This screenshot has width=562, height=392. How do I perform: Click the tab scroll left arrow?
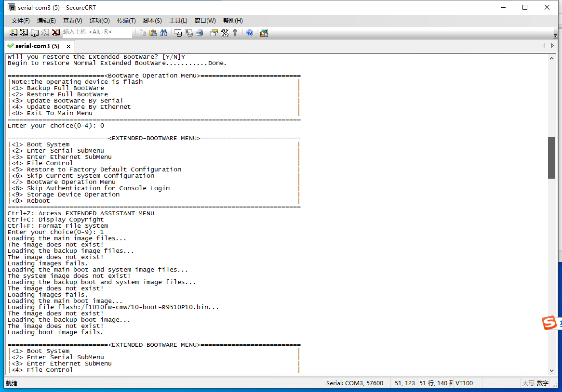coord(544,45)
